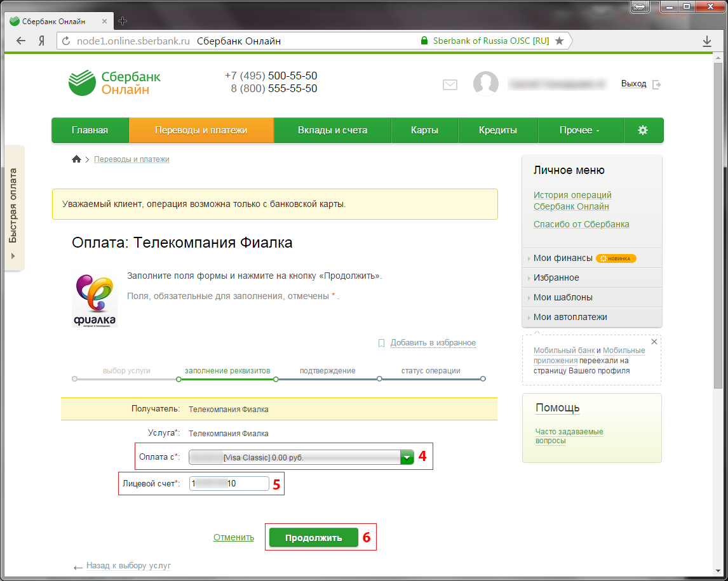
Task: Click Назад к выбору услуг link
Action: (128, 566)
